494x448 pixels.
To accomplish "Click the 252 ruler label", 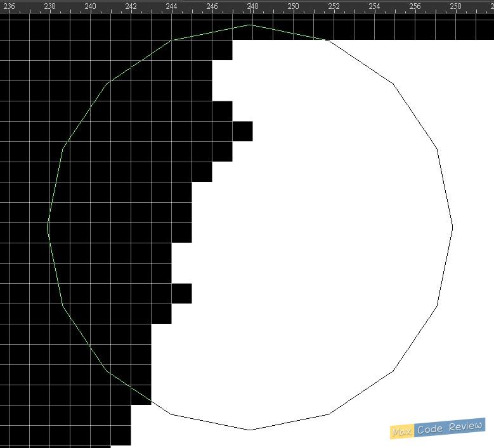I will click(334, 6).
